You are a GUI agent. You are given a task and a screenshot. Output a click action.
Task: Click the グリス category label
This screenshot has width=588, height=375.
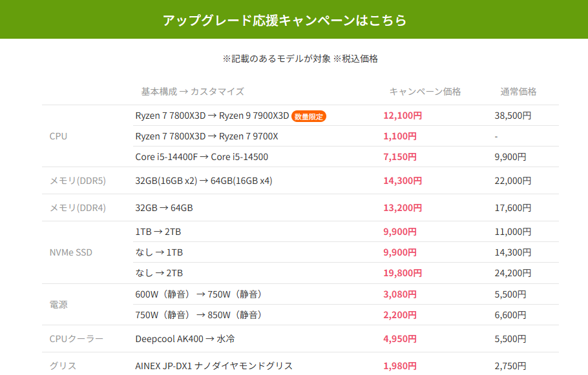coord(61,365)
